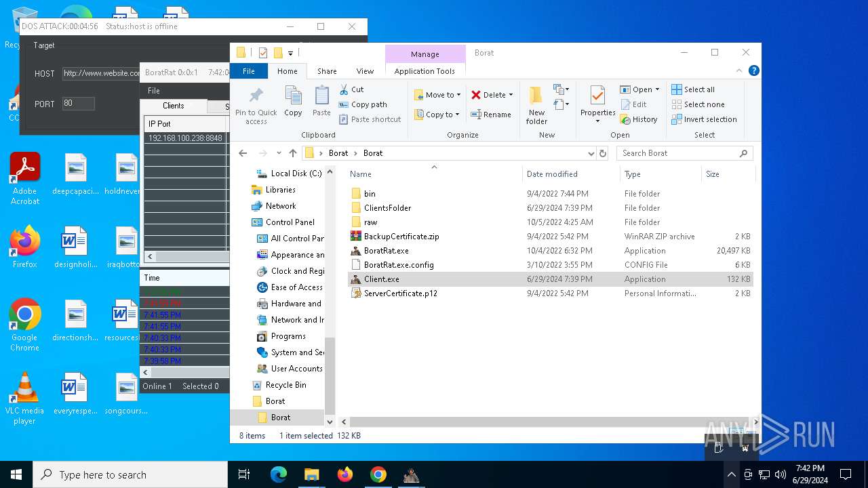Launch Firefox from the taskbar
The height and width of the screenshot is (488, 868).
[345, 474]
